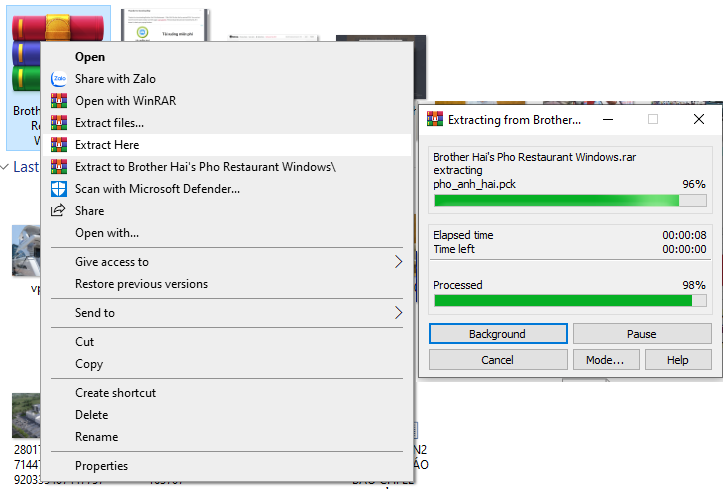Select Properties in the context menu
The image size is (724, 489).
101,466
